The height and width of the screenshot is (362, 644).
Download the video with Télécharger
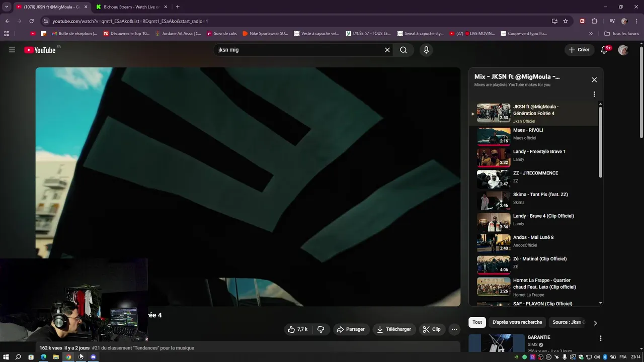coord(394,329)
